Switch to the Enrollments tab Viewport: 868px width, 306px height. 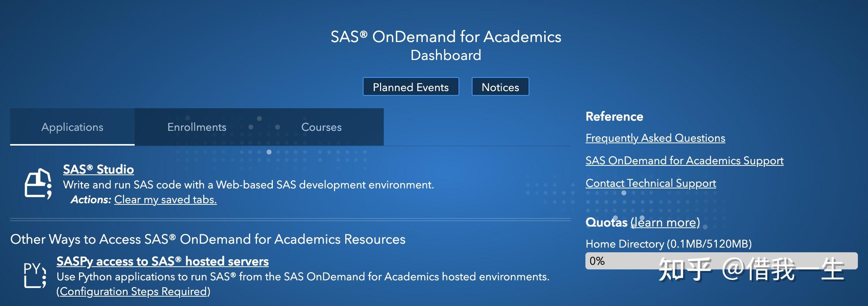coord(197,127)
